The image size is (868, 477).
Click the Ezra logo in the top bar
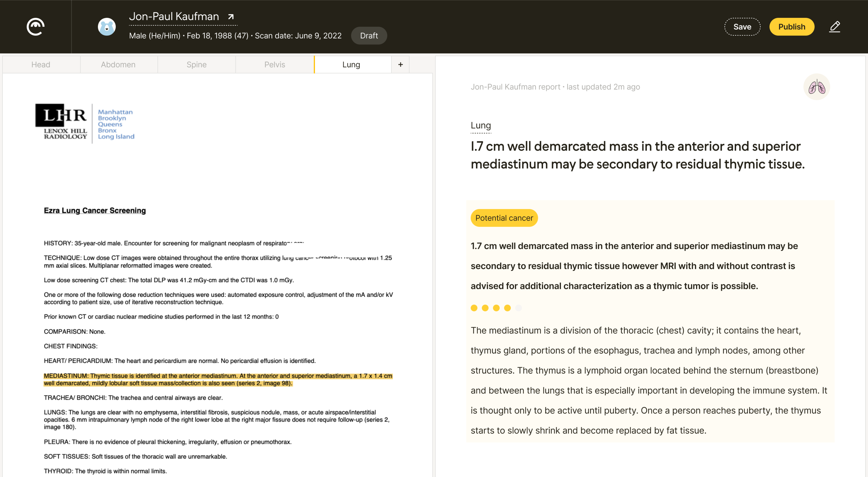35,27
